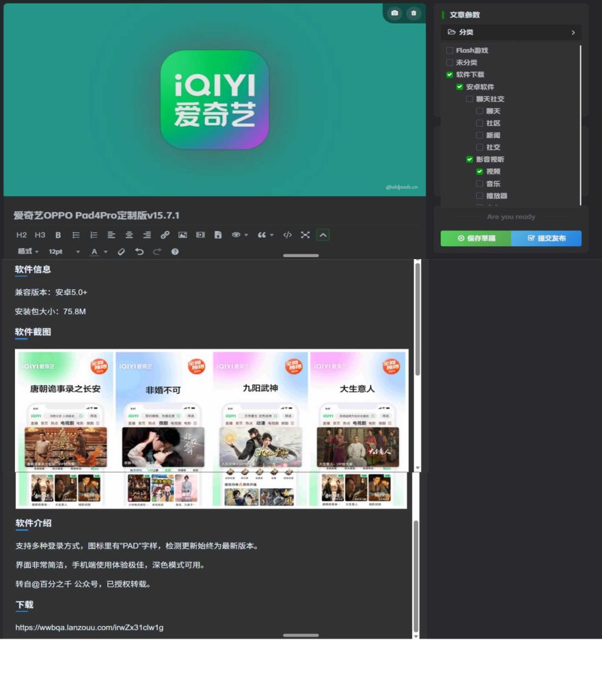Uncheck the 影音视听 category

469,159
